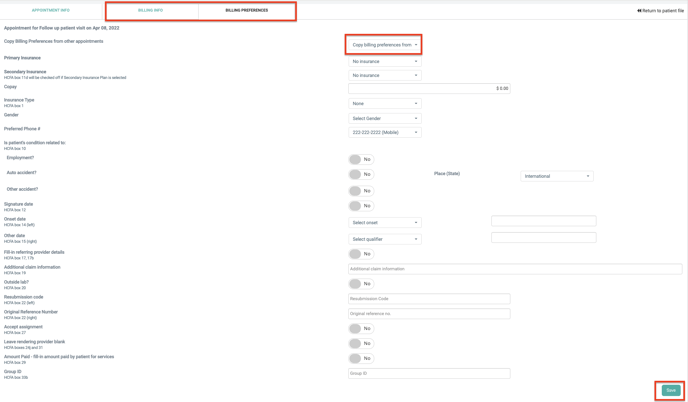Enable the Outside lab toggle
The height and width of the screenshot is (402, 688).
pyautogui.click(x=356, y=284)
